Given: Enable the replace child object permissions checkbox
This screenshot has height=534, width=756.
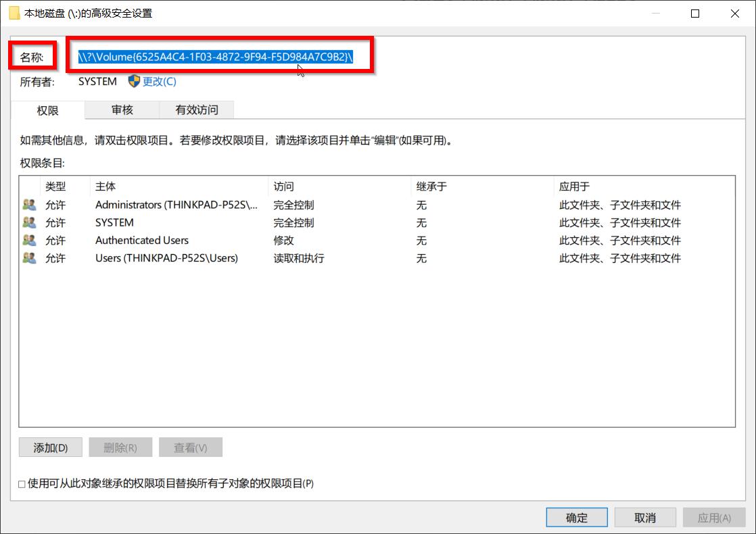Looking at the screenshot, I should pos(21,483).
